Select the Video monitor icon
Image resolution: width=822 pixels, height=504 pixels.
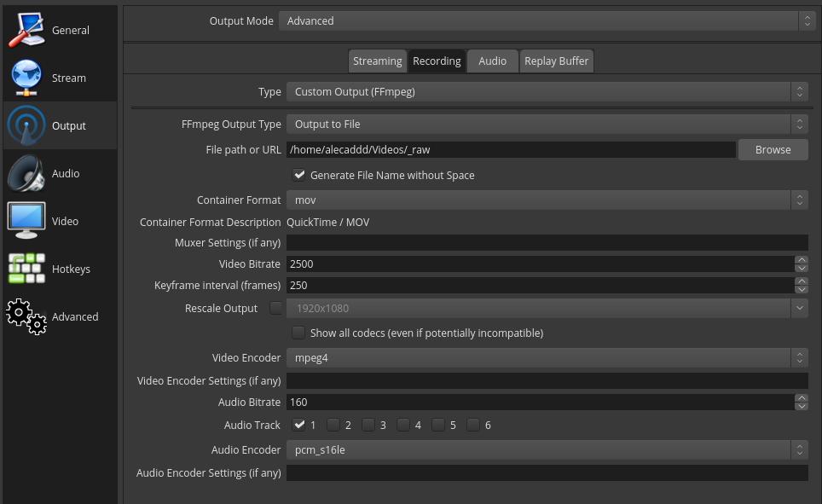coord(26,221)
